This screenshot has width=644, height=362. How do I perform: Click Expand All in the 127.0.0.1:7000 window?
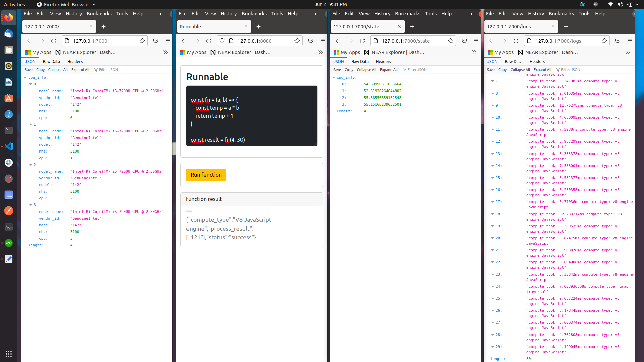(x=80, y=70)
